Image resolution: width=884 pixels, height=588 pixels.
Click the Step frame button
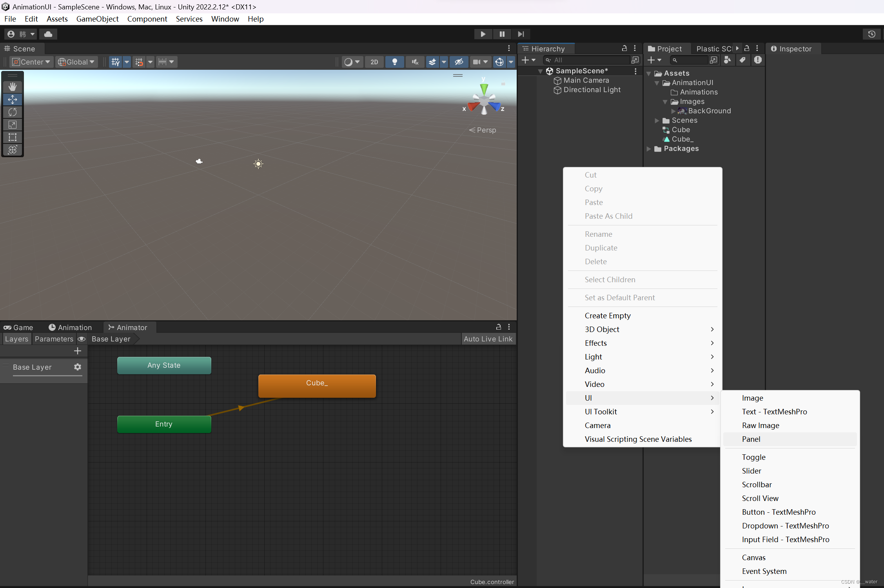pyautogui.click(x=521, y=34)
